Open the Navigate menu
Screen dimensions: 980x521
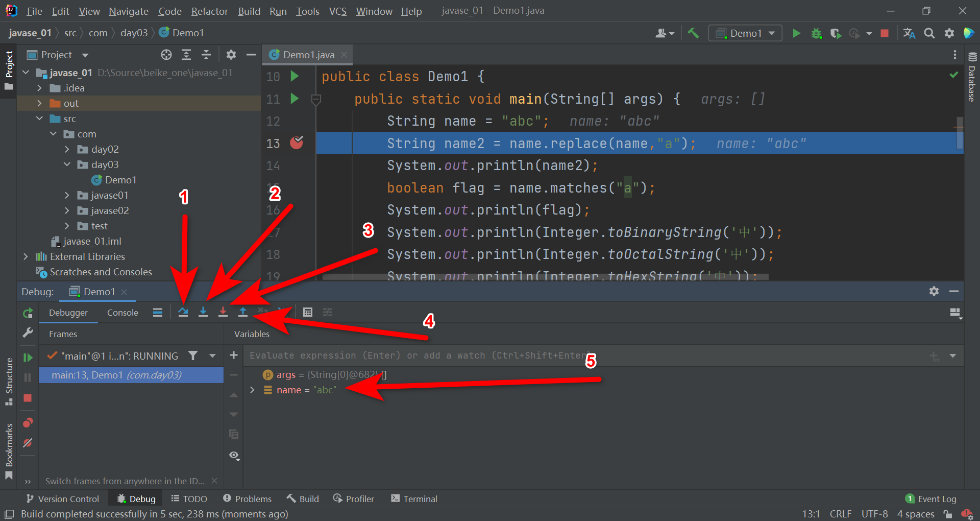(129, 11)
